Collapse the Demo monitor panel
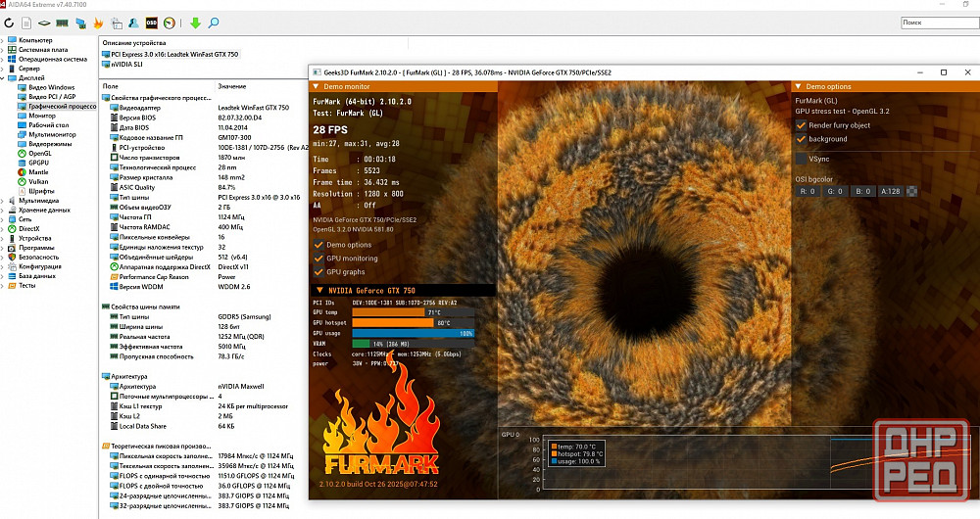This screenshot has height=519, width=980. [318, 87]
